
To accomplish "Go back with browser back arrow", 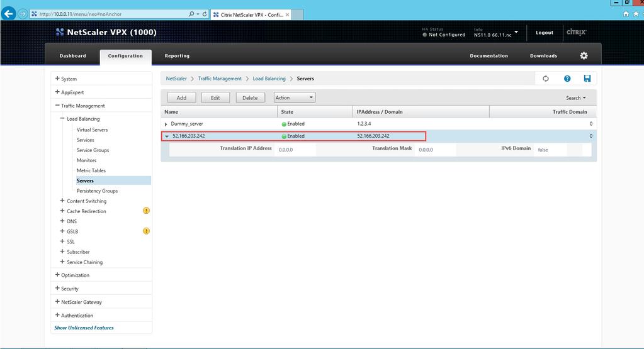I will [8, 14].
